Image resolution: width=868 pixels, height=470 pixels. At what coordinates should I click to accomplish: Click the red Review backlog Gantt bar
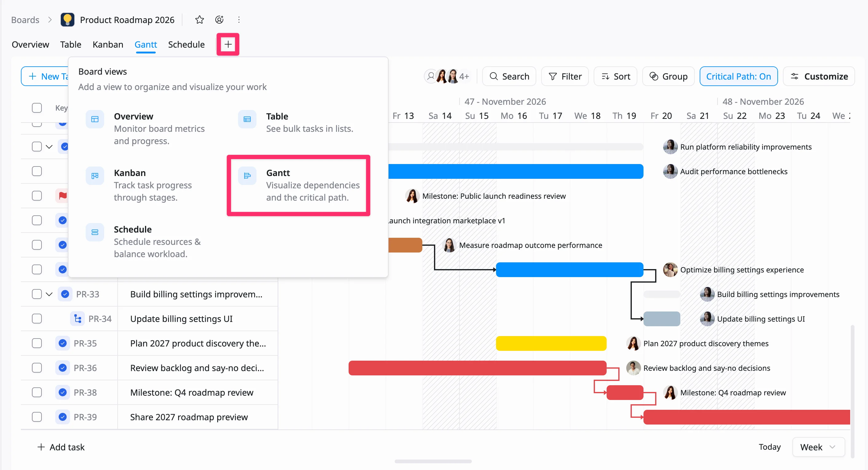coord(478,368)
